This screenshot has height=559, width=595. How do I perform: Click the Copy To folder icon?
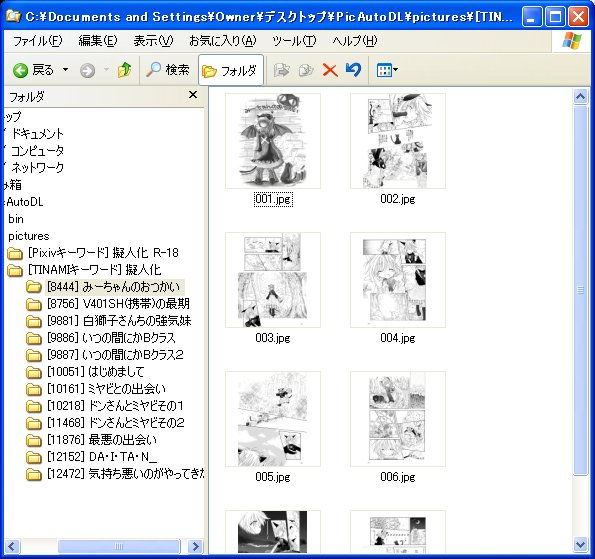point(306,70)
